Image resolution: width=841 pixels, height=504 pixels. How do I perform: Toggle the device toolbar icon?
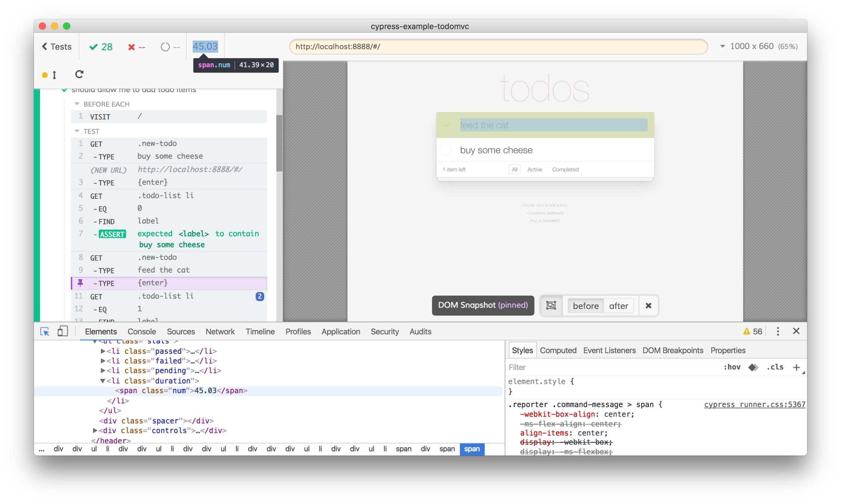coord(62,332)
